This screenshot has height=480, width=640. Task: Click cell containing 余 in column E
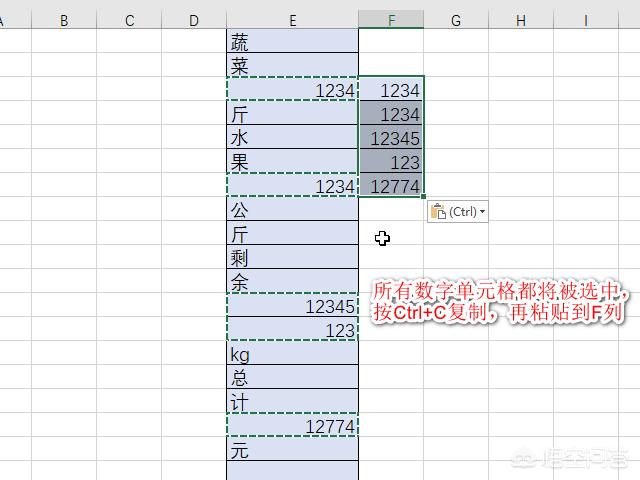[293, 281]
